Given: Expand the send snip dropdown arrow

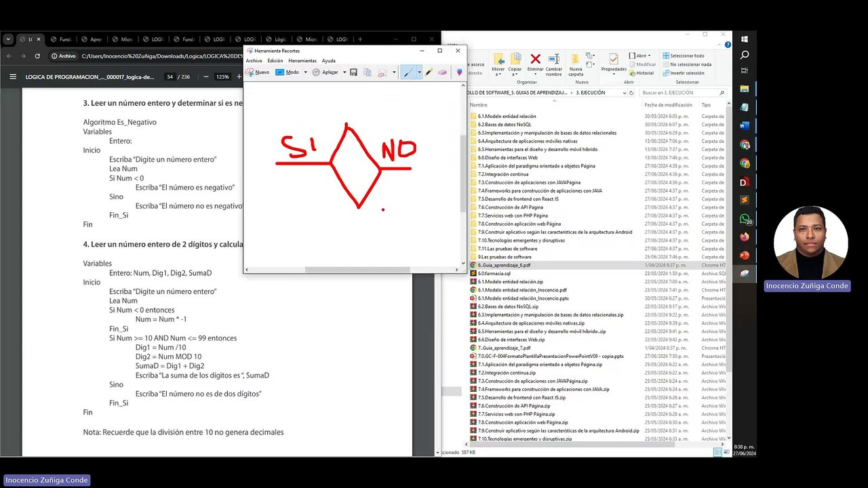Looking at the screenshot, I should click(x=394, y=72).
